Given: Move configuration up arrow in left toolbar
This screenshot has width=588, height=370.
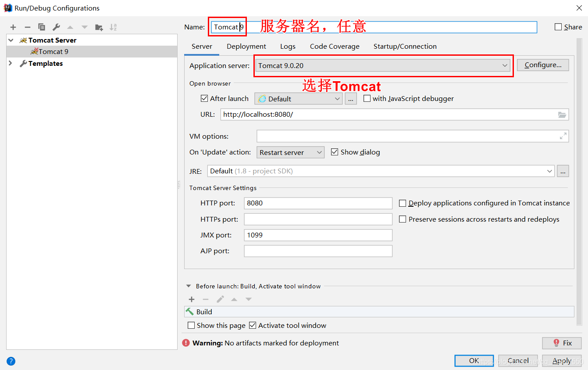Looking at the screenshot, I should tap(70, 27).
